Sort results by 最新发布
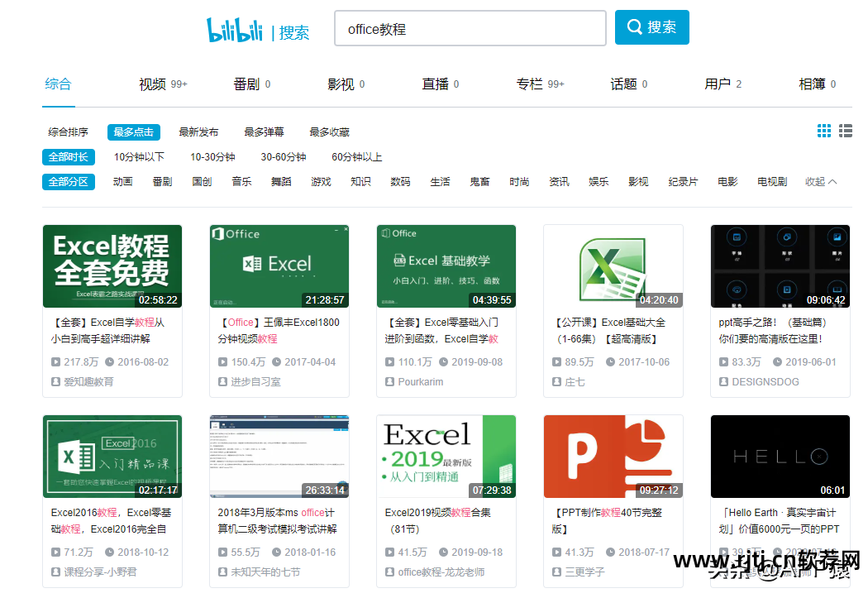The image size is (868, 598). pyautogui.click(x=198, y=132)
